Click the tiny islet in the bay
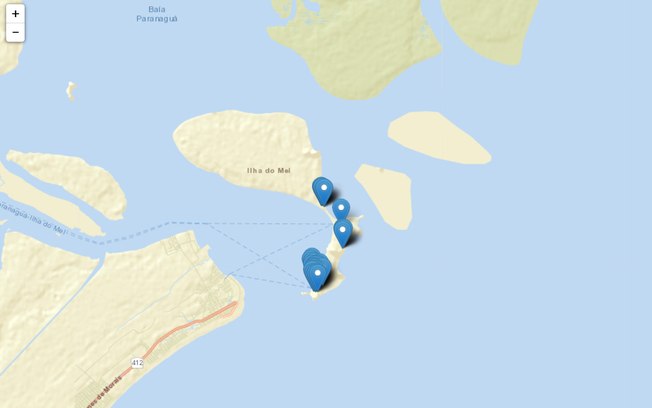 (x=71, y=91)
